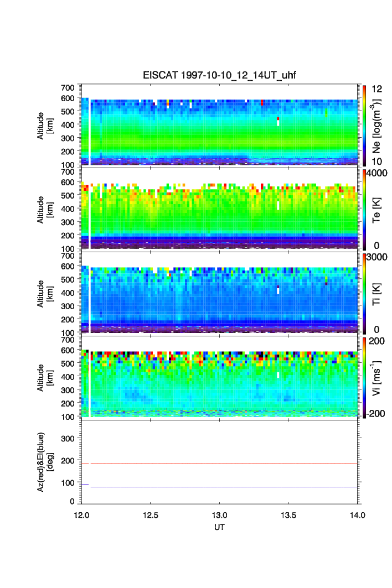Select the Vi velocity color bar
The width and height of the screenshot is (392, 588).
point(364,378)
